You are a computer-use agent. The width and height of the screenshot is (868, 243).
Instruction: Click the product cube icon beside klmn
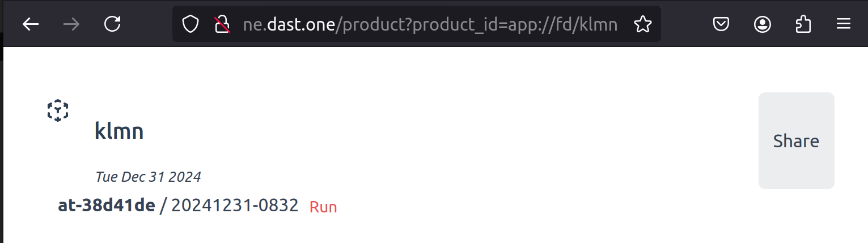(x=57, y=110)
